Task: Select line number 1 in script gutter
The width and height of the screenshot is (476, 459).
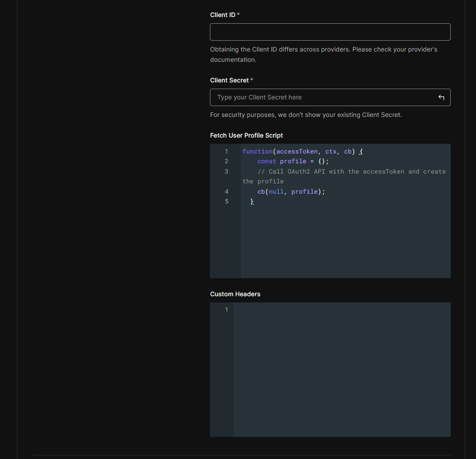Action: (226, 151)
